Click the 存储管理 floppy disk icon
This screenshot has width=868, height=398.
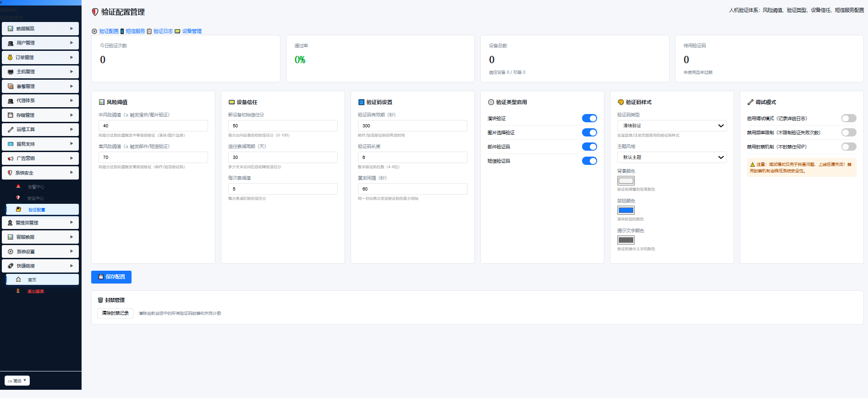pyautogui.click(x=11, y=115)
